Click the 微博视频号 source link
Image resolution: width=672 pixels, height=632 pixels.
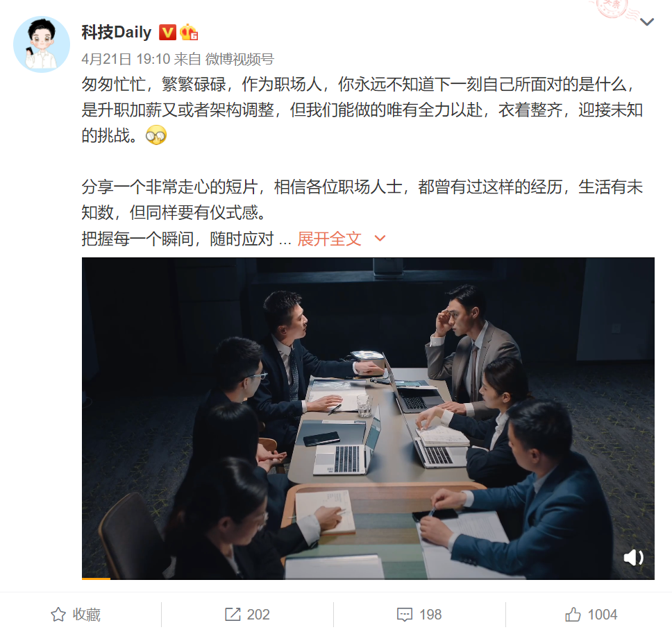pyautogui.click(x=240, y=59)
